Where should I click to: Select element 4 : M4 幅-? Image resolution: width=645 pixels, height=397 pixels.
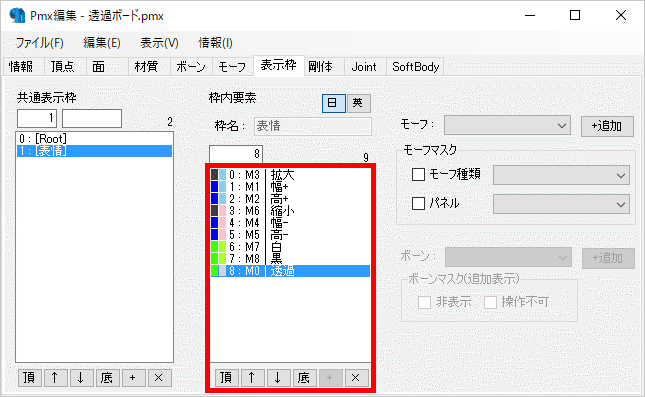point(290,223)
